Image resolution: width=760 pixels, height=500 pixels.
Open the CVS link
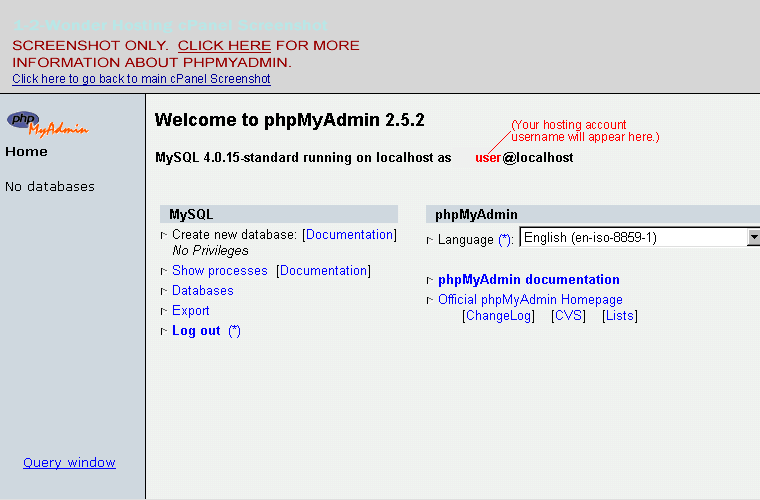point(568,315)
